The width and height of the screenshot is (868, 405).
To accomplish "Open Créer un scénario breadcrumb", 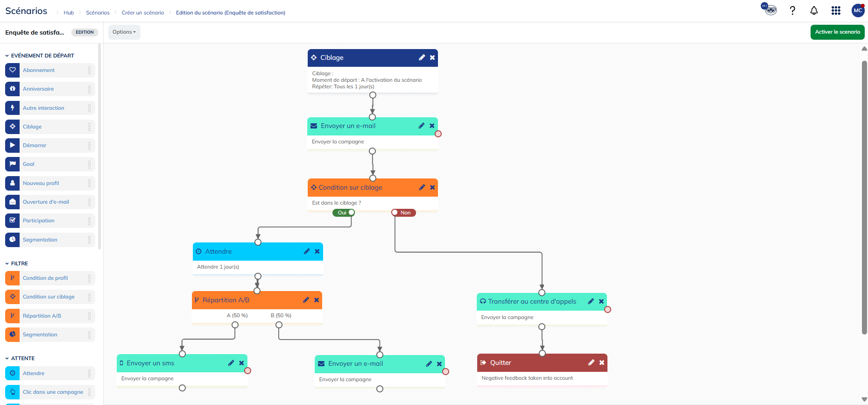I will (x=143, y=13).
